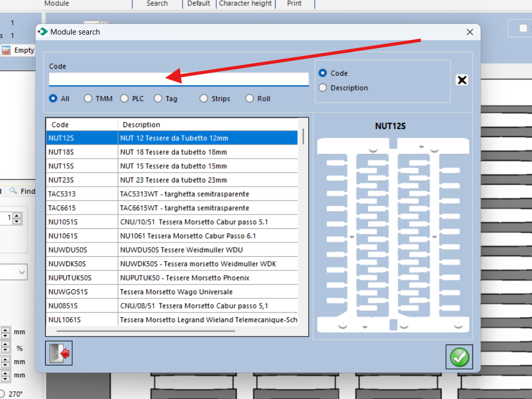Click into the Code search field
532x399 pixels.
[179, 79]
